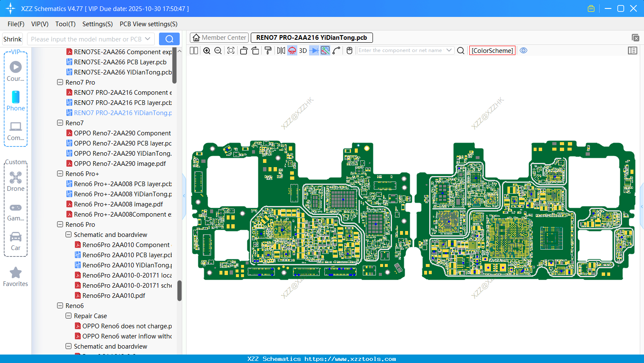The height and width of the screenshot is (363, 644).
Task: Open PCB View settings menu
Action: pyautogui.click(x=148, y=24)
